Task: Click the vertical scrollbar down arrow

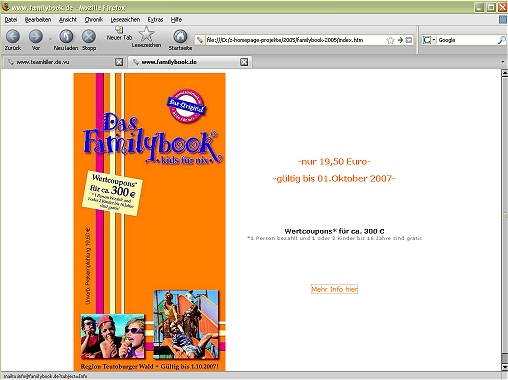Action: [x=505, y=367]
